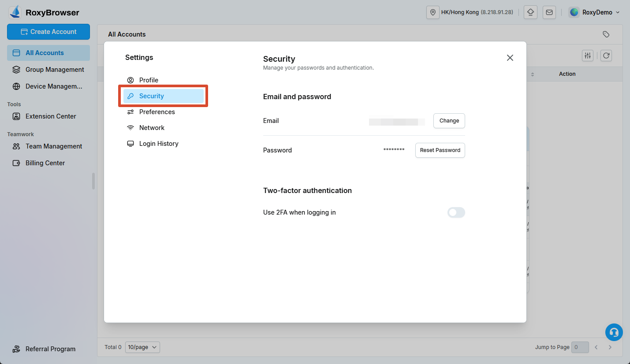Open Team Management in sidebar
This screenshot has height=364, width=630.
(x=48, y=146)
